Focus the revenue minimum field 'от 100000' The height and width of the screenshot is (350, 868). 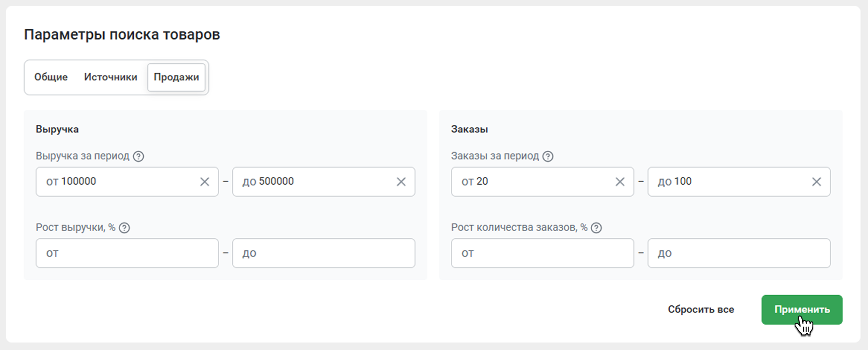click(119, 182)
